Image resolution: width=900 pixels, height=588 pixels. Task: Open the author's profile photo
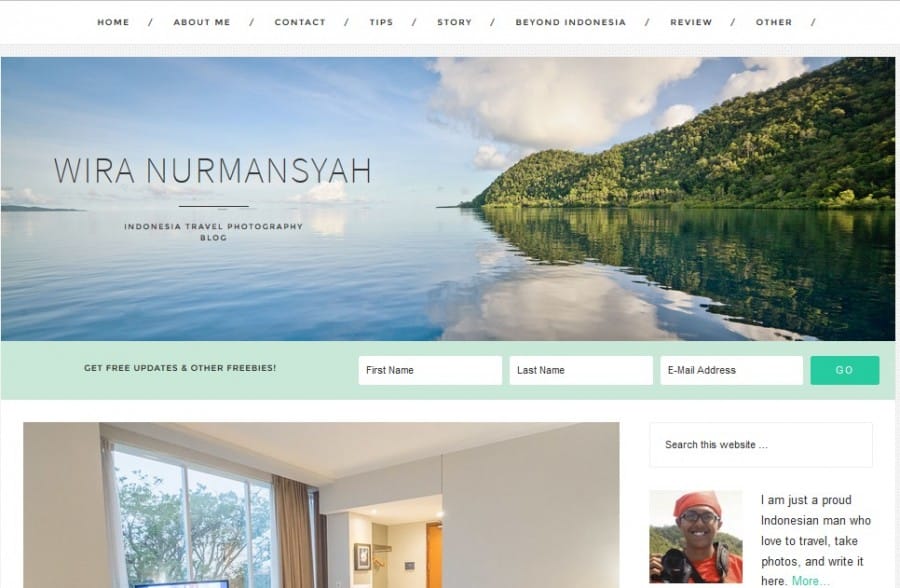tap(696, 536)
